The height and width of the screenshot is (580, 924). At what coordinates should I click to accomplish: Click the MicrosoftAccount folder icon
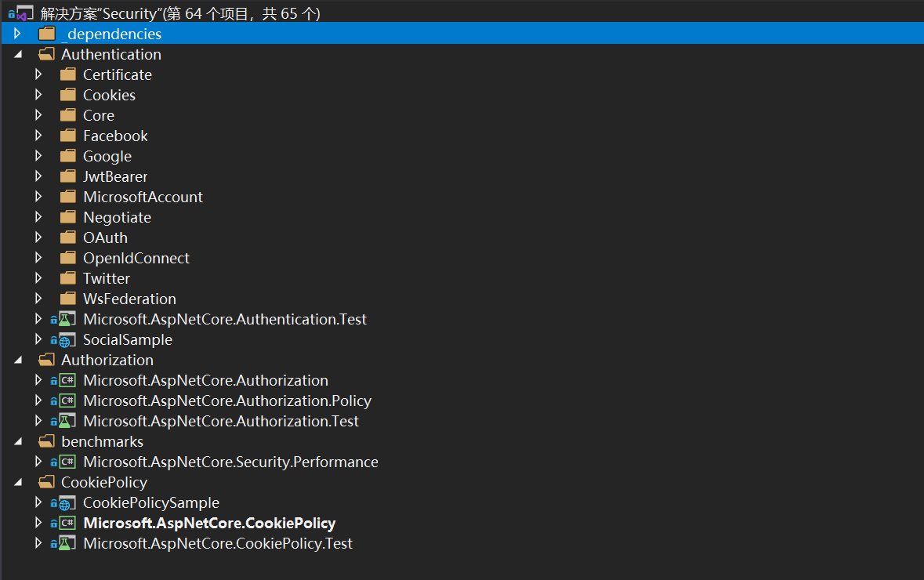click(68, 197)
